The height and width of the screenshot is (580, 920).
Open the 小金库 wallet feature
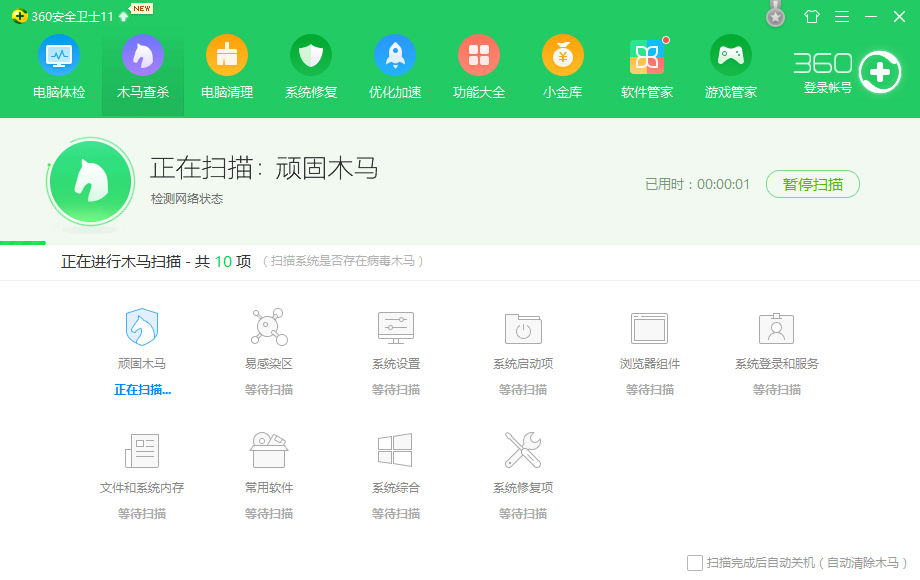562,65
